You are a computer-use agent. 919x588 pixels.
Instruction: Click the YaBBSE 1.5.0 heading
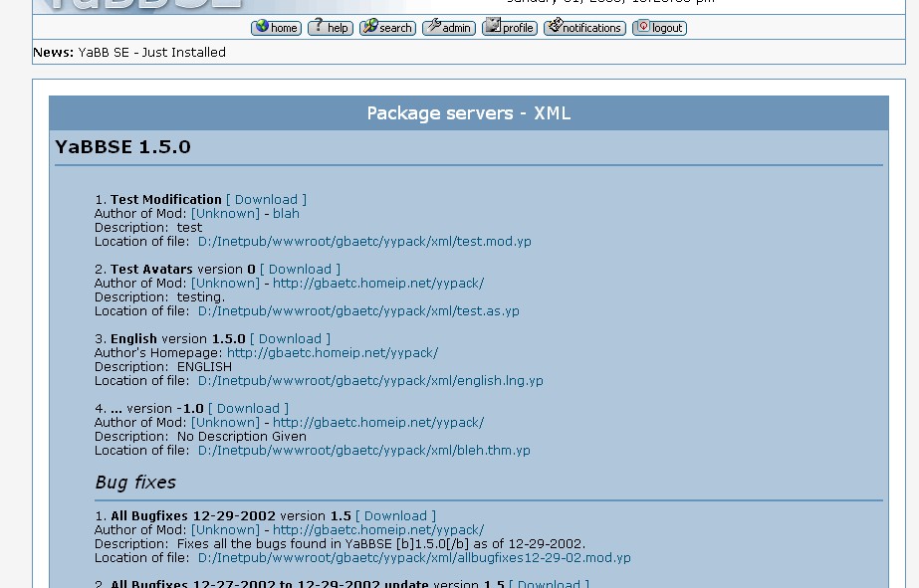point(123,147)
